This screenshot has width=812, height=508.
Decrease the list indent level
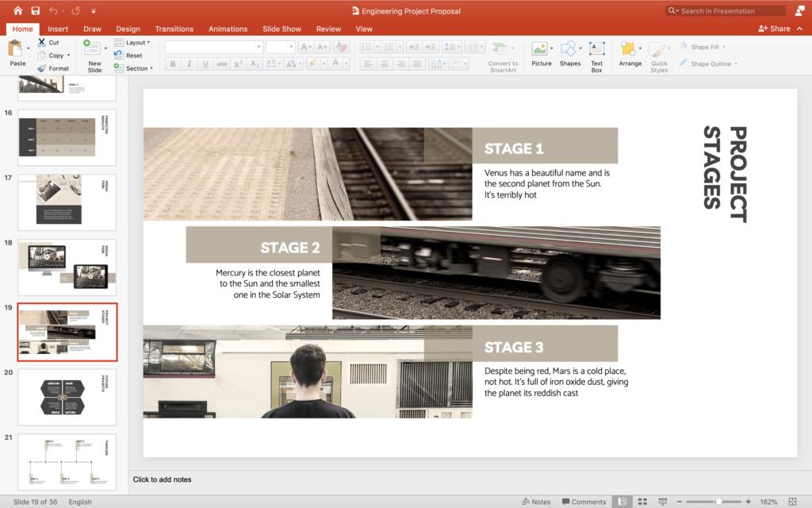(414, 47)
